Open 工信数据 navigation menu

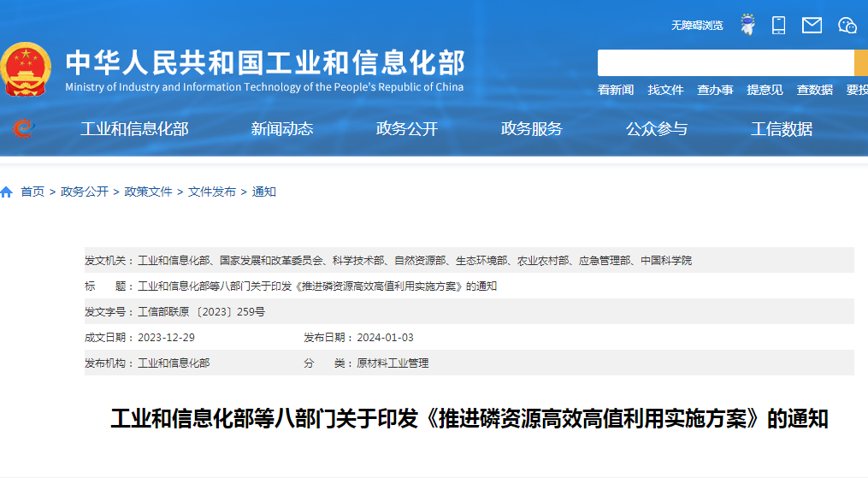tap(782, 129)
